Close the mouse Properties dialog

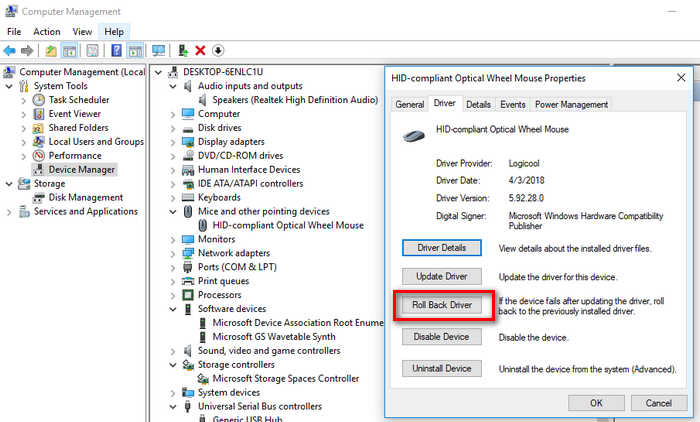[x=681, y=78]
